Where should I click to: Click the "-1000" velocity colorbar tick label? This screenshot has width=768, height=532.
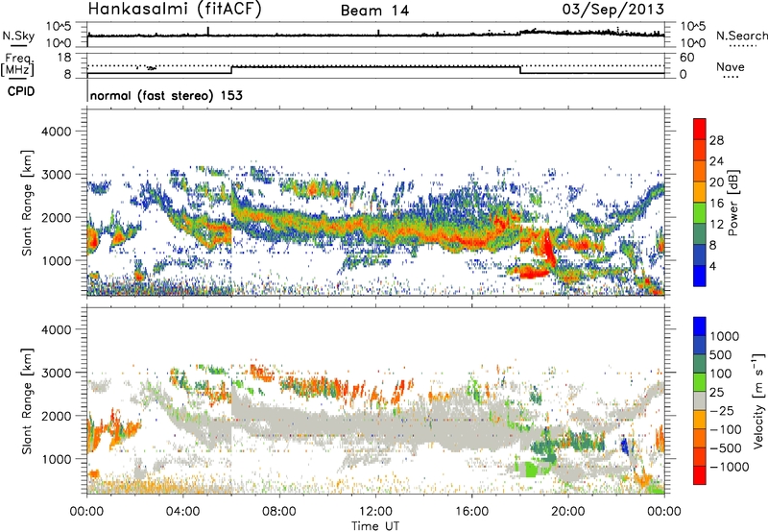click(x=729, y=467)
